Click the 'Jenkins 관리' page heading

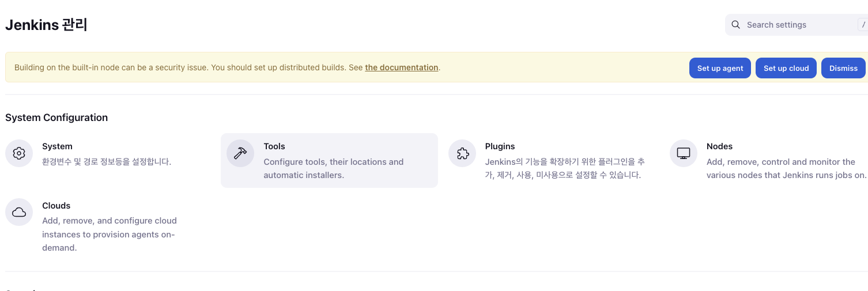coord(46,25)
